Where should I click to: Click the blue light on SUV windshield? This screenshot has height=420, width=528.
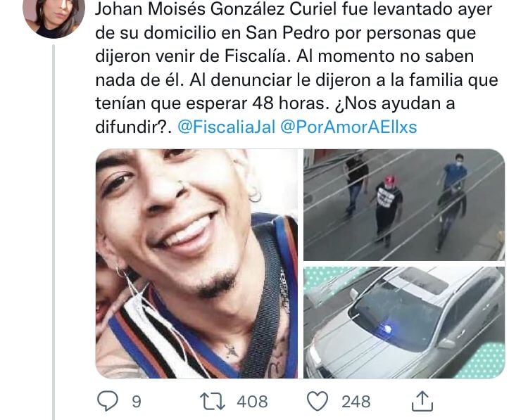386,328
